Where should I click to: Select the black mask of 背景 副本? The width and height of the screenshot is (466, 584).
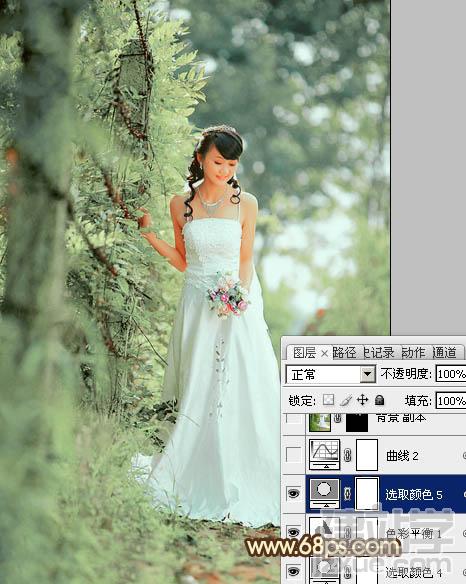(357, 422)
